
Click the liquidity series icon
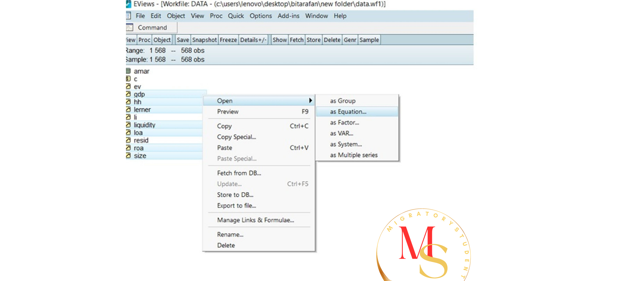pyautogui.click(x=128, y=125)
